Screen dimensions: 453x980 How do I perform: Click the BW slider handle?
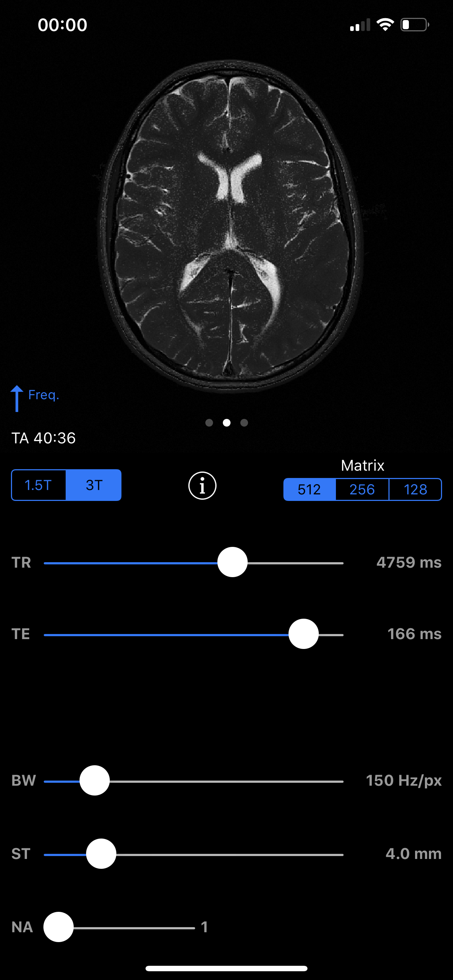(94, 781)
